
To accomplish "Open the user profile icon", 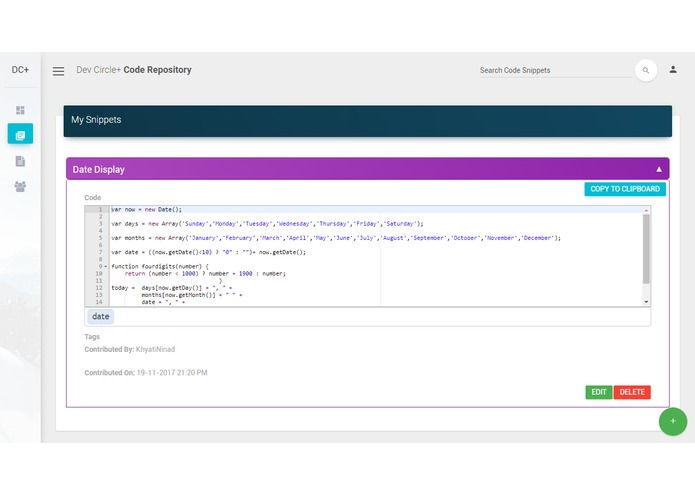I will (673, 70).
